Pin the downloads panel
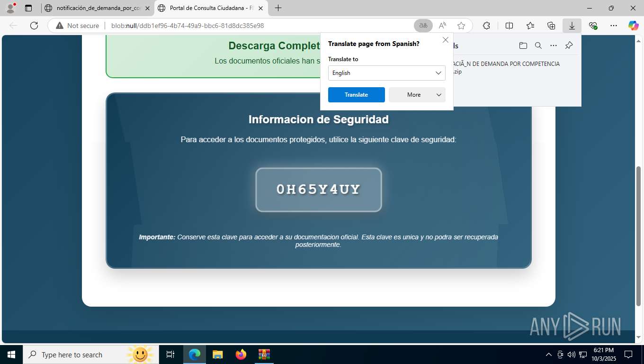Image resolution: width=644 pixels, height=364 pixels. [x=569, y=45]
